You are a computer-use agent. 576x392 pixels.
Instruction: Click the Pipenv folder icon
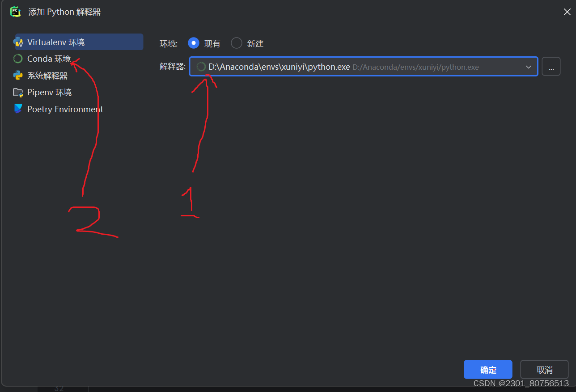coord(18,93)
